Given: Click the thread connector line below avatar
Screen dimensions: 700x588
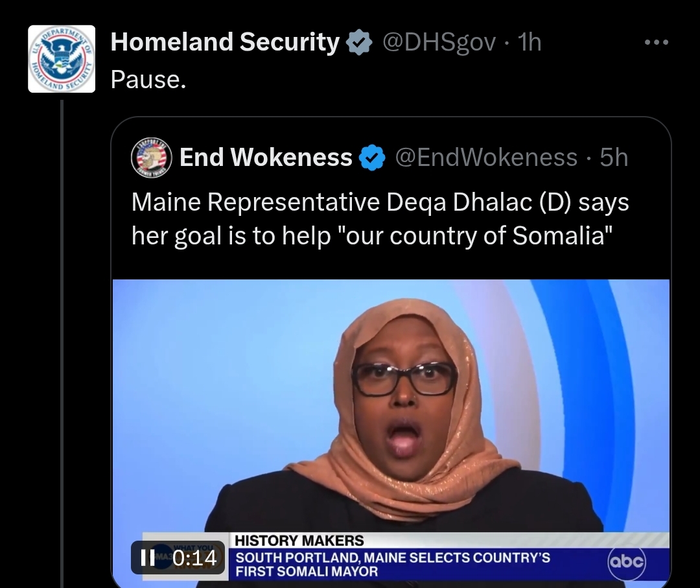Looking at the screenshot, I should [x=62, y=344].
